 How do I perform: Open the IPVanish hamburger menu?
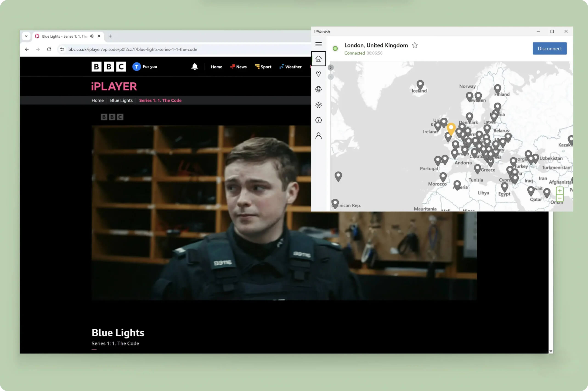[x=318, y=44]
